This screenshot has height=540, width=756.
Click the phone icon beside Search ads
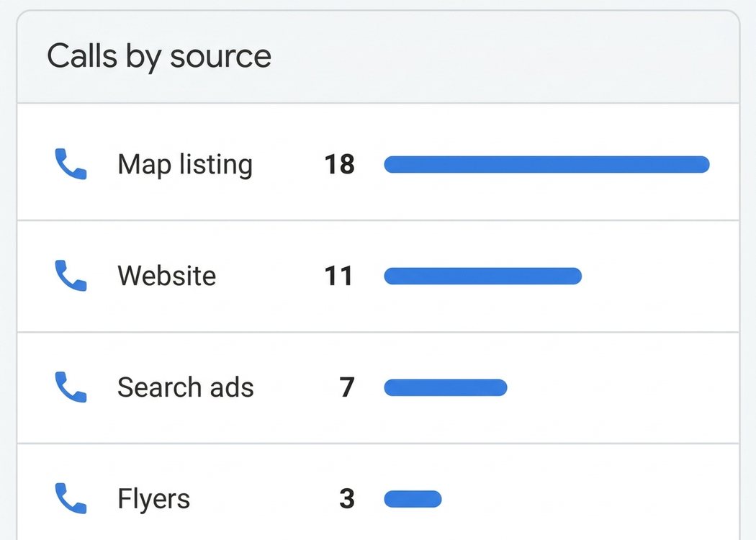coord(71,387)
